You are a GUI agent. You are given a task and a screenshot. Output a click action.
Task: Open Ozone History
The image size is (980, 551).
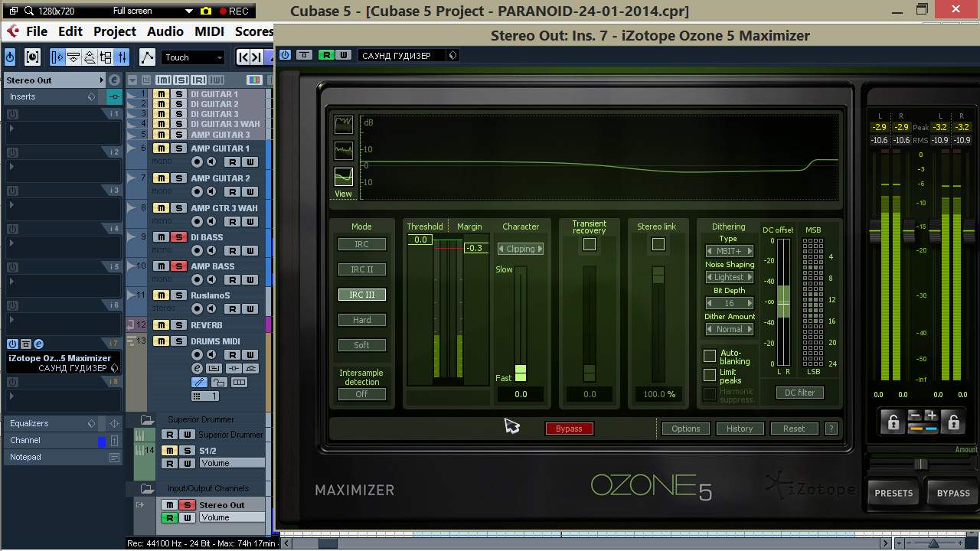[740, 429]
